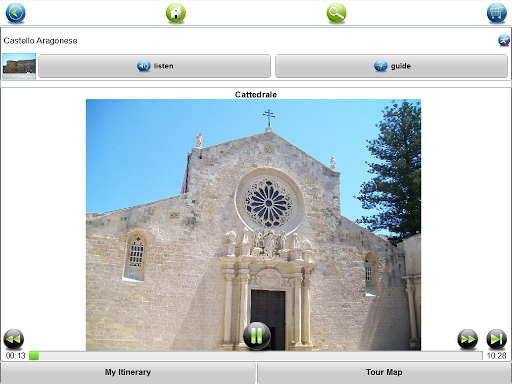Fast forward the audio track
The image size is (512, 384).
pyautogui.click(x=467, y=339)
